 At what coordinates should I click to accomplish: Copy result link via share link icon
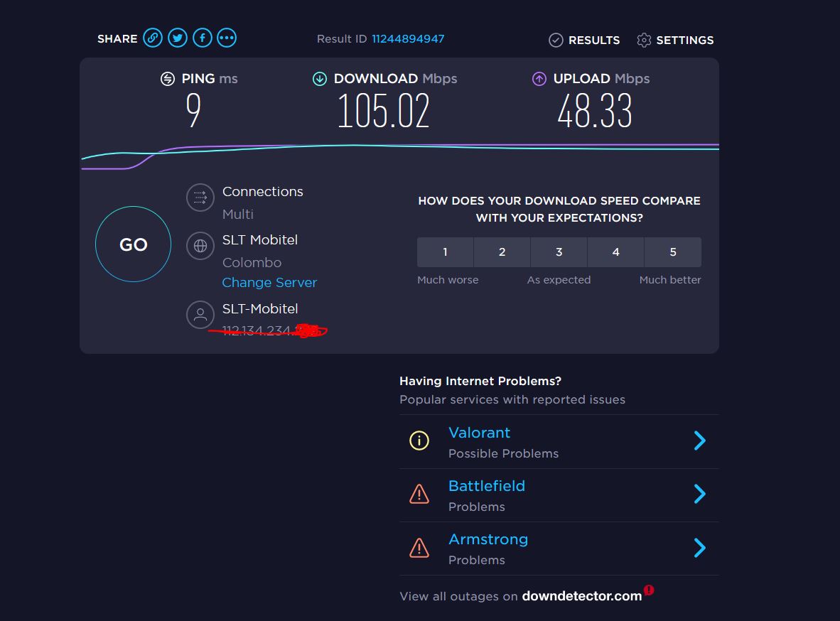pos(153,38)
